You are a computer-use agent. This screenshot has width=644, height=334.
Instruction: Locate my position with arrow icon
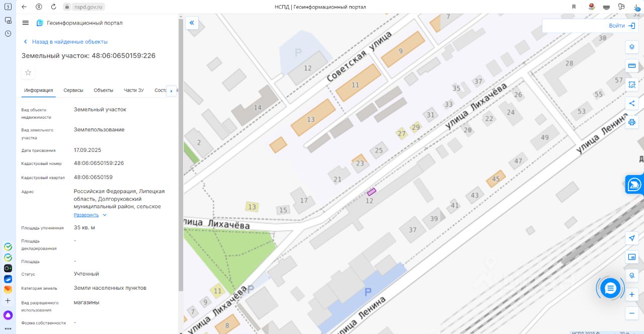[632, 238]
